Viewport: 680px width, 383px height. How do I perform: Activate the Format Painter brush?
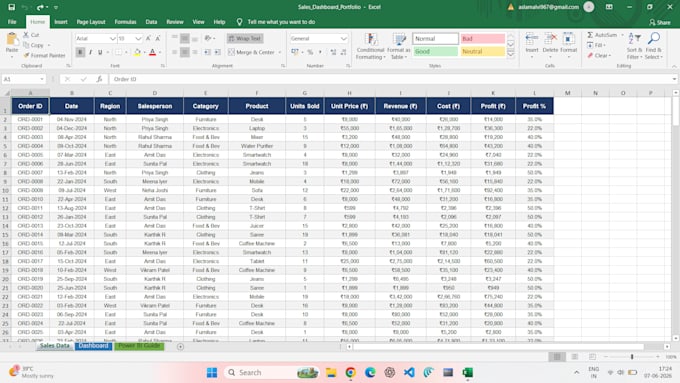click(x=26, y=56)
